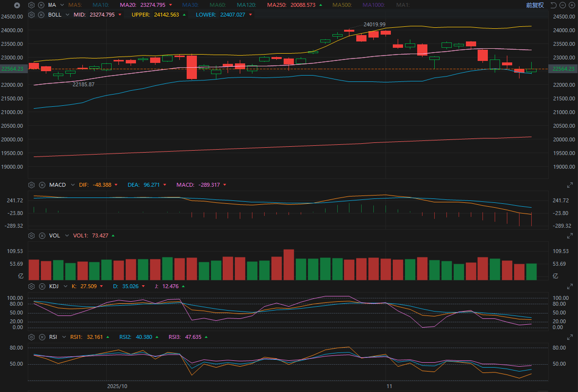The image size is (578, 392).
Task: Click the RSI1 value 32.161
Action: pyautogui.click(x=95, y=337)
